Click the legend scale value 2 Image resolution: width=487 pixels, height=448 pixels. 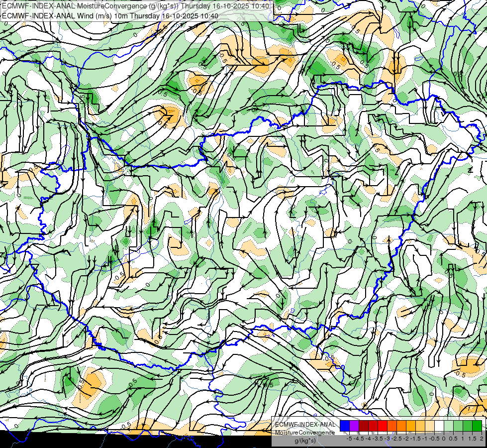(x=482, y=439)
